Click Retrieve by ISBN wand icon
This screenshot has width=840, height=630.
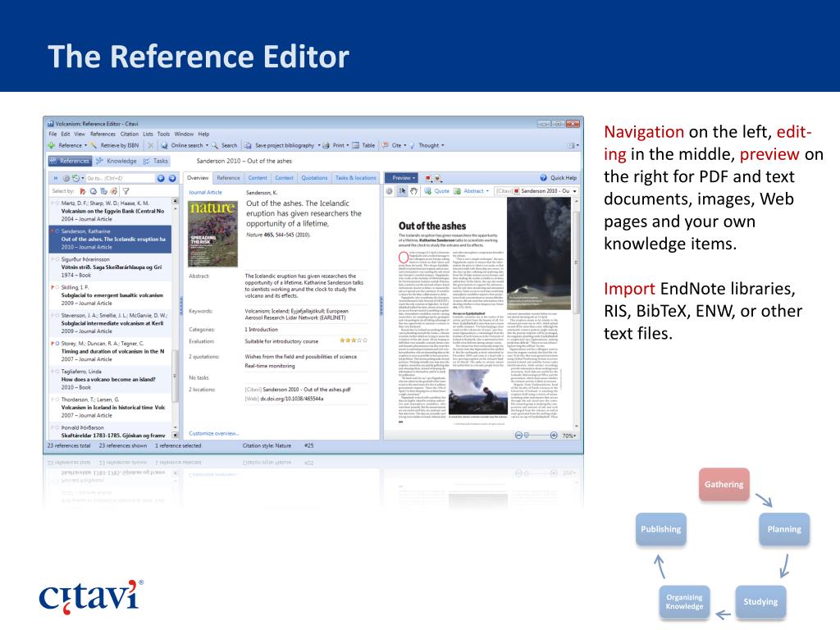point(94,145)
